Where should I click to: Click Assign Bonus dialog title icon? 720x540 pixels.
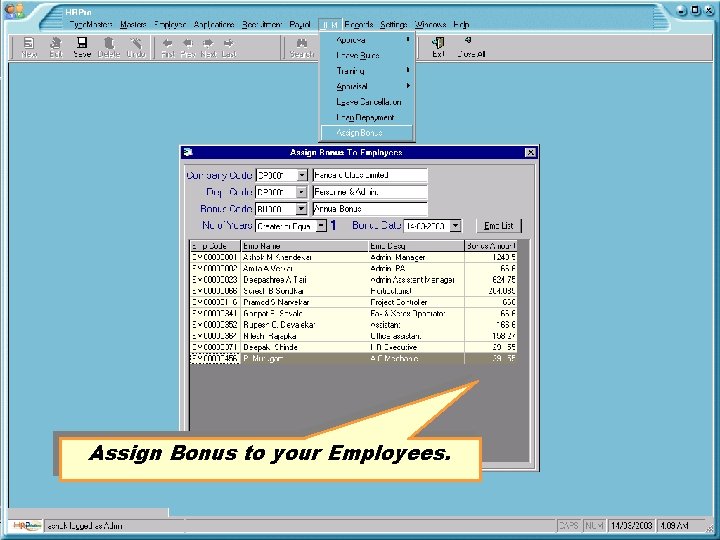point(187,152)
